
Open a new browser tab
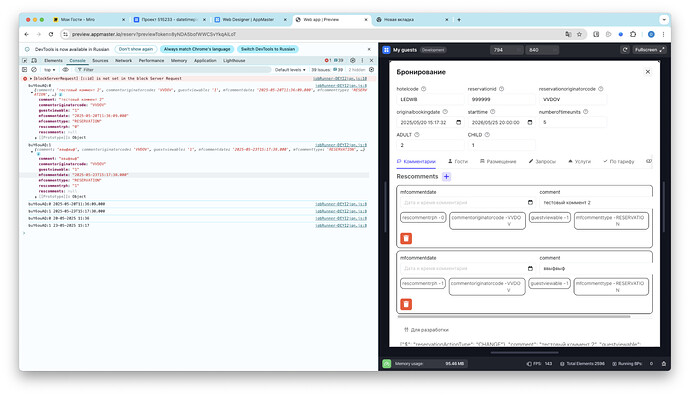(459, 19)
